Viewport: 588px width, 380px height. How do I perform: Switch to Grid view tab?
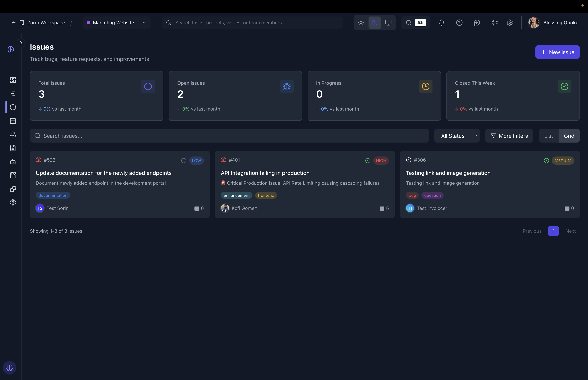(569, 136)
